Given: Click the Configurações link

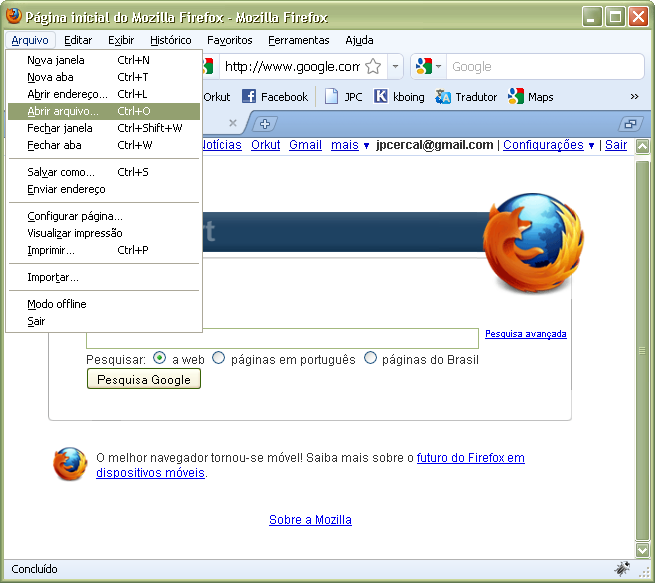Looking at the screenshot, I should (543, 145).
